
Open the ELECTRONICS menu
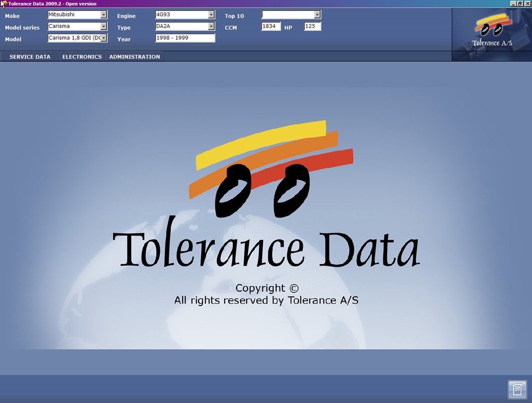pos(82,57)
